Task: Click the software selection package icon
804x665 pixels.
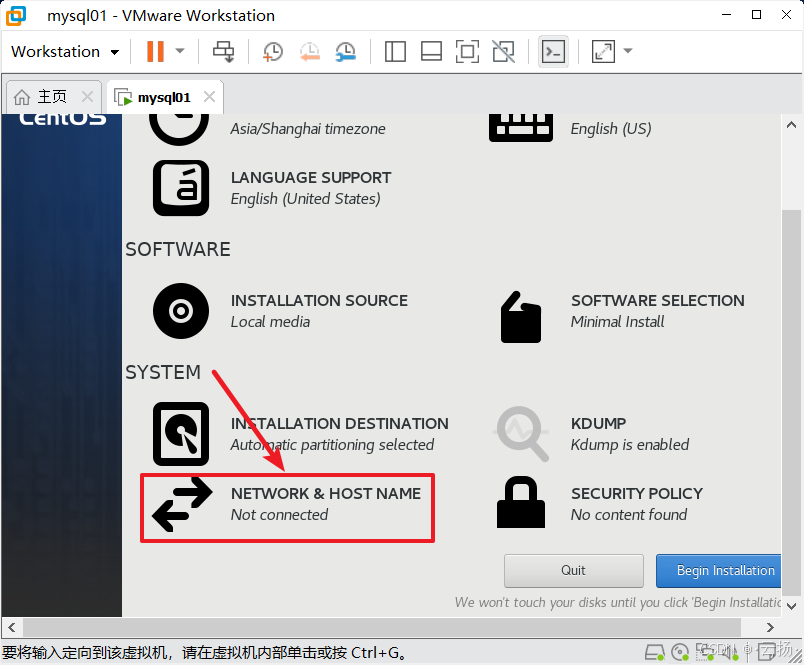Action: [520, 317]
